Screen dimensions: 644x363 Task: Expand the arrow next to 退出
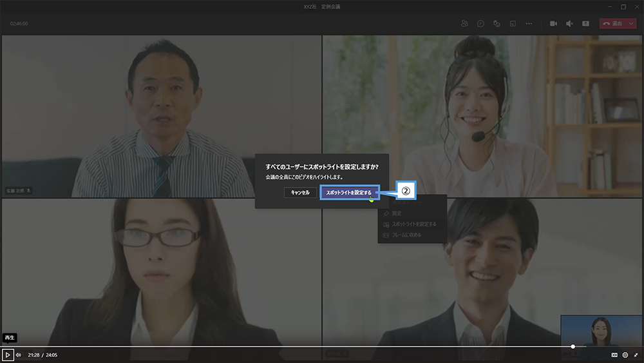(631, 23)
